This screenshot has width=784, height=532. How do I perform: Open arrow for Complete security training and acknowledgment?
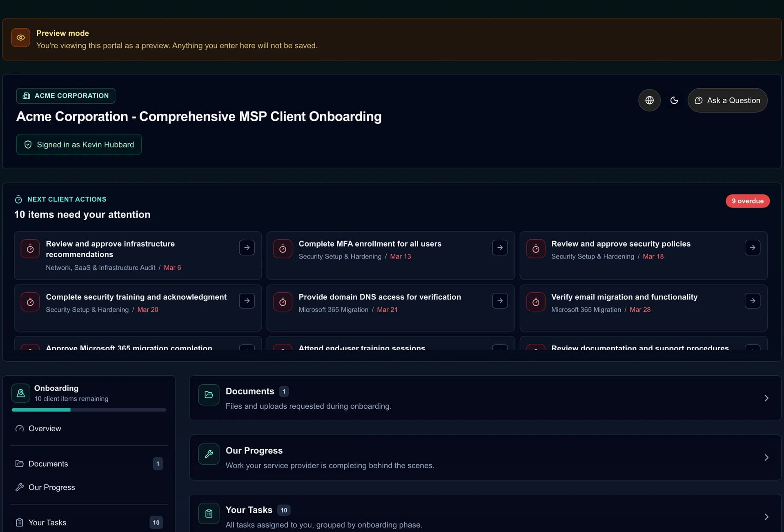tap(247, 301)
